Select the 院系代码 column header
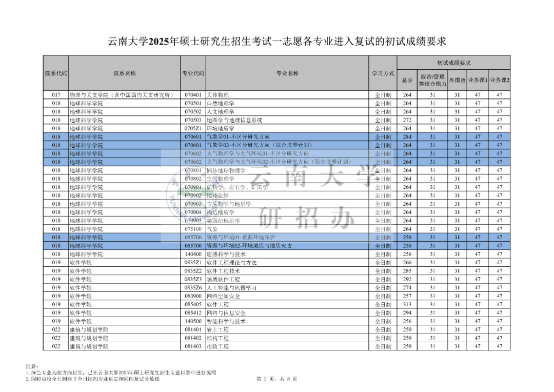This screenshot has height=392, width=554. 55,73
